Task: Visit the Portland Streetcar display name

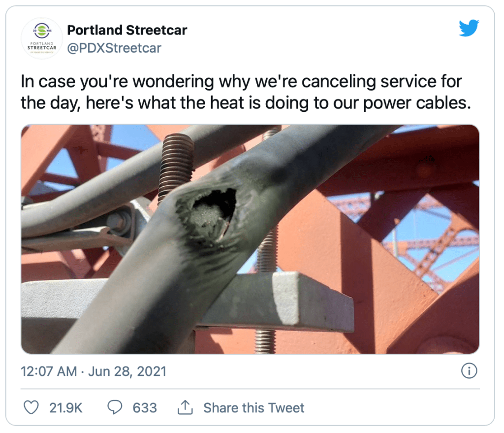Action: (127, 30)
